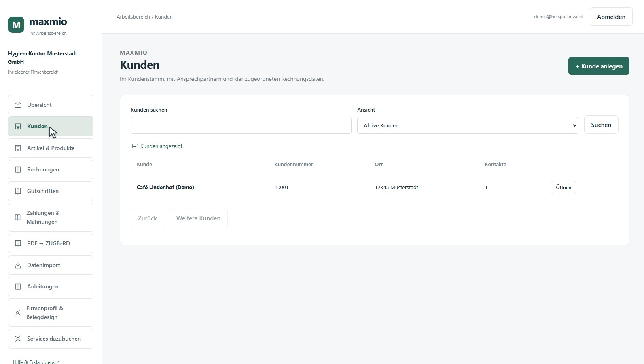Screen dimensions: 644x364
Task: Click Arbeitsbereich in the breadcrumb
Action: [133, 17]
